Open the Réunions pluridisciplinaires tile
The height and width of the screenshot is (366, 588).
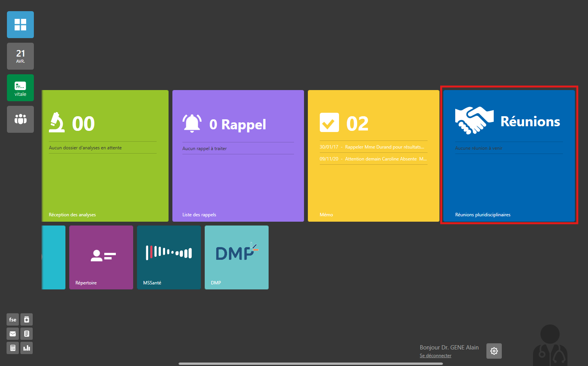tap(509, 156)
